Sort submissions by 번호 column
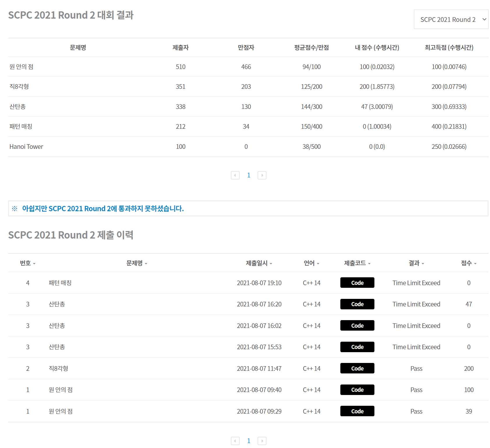The image size is (490, 448). click(x=28, y=263)
